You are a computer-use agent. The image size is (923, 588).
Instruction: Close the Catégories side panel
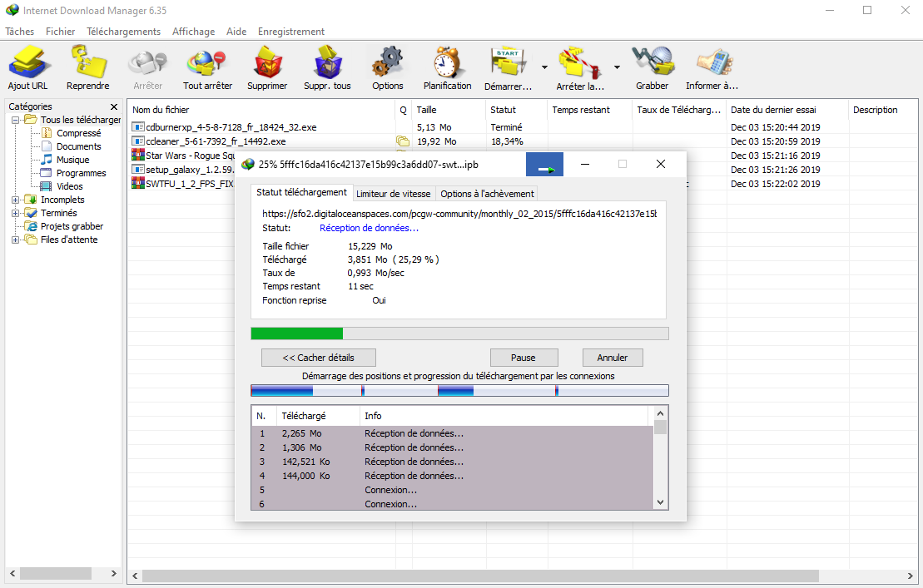point(114,106)
